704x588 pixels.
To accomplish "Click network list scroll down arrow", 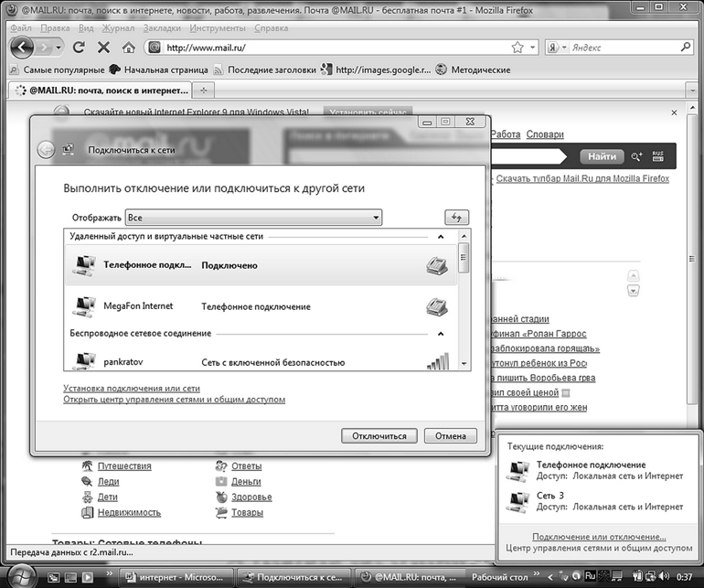I will pos(464,364).
